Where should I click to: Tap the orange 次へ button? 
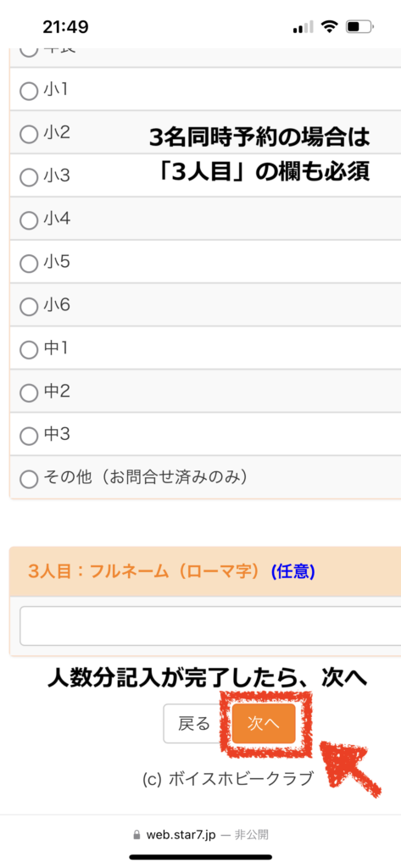coord(264,724)
